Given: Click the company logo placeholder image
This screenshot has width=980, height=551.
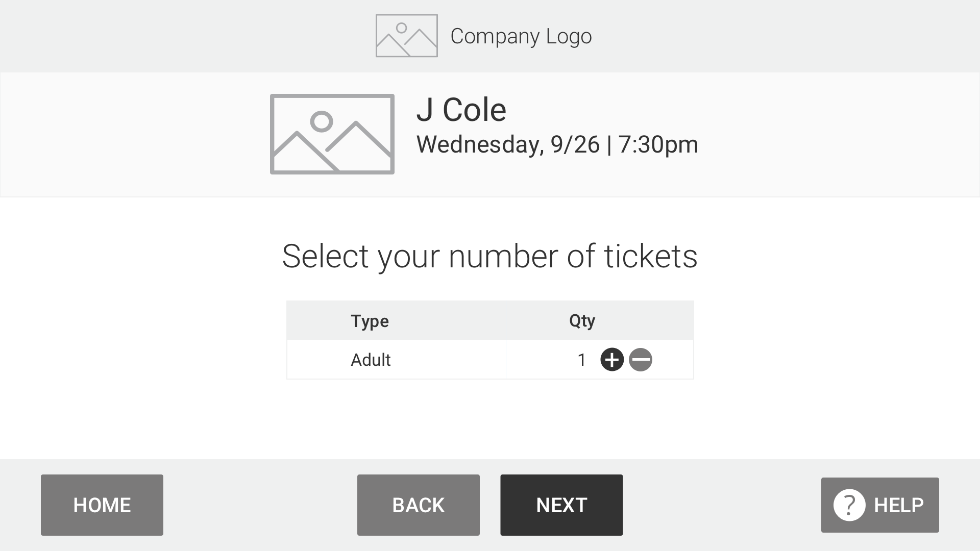Looking at the screenshot, I should pyautogui.click(x=407, y=36).
